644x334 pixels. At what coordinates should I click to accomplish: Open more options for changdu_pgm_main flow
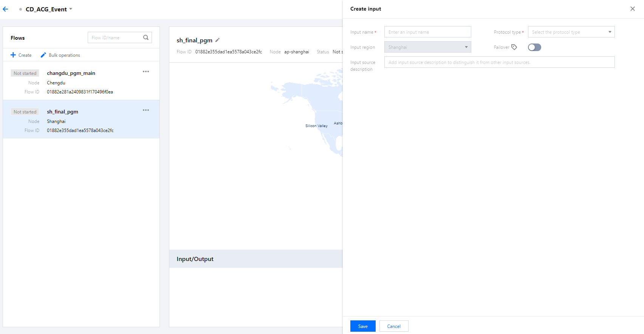(x=146, y=71)
